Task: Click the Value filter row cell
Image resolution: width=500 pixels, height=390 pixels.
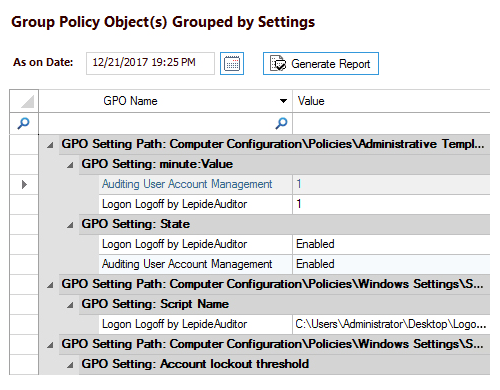Action: [x=391, y=123]
